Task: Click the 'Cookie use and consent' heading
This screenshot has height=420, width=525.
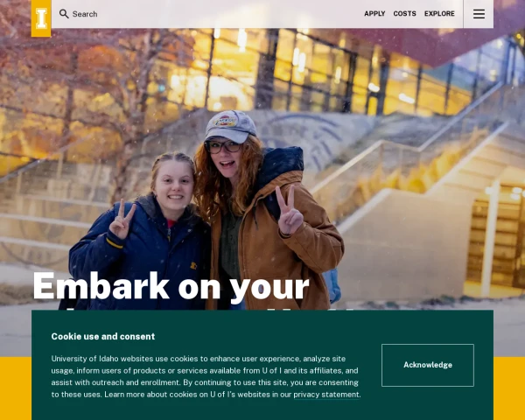Action: tap(102, 337)
